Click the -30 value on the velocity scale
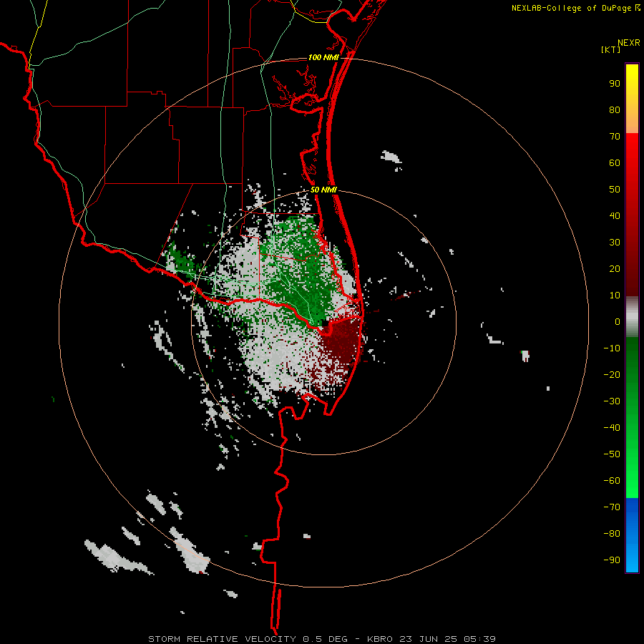This screenshot has height=644, width=644. [612, 401]
